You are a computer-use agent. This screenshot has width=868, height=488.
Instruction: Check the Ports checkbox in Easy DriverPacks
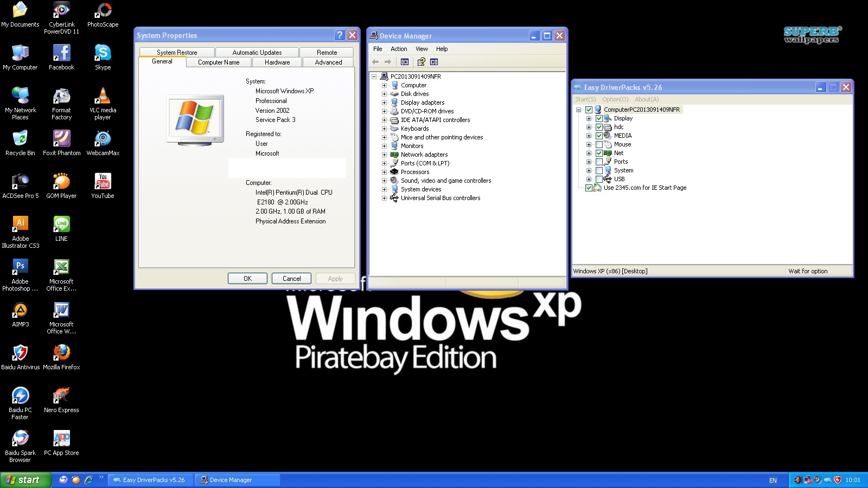point(599,162)
